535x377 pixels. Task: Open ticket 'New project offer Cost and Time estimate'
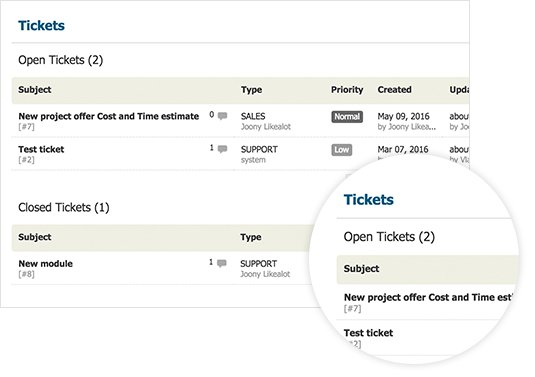[109, 116]
